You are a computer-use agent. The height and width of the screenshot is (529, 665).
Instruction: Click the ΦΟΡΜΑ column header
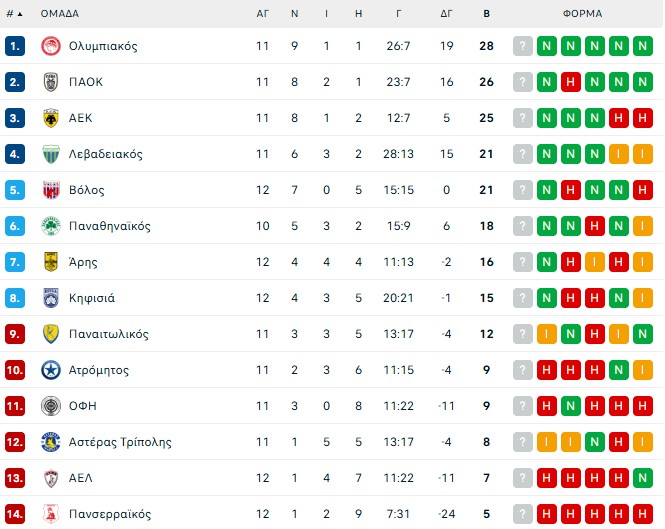582,14
